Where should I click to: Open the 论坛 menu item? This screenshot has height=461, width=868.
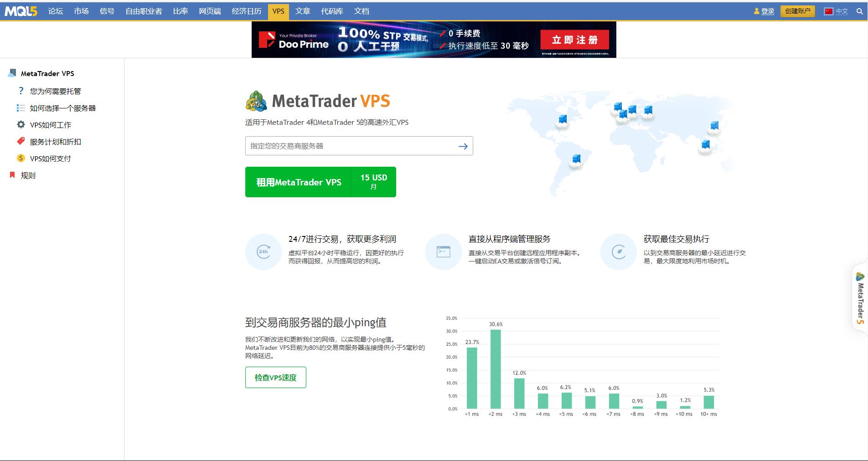coord(56,11)
